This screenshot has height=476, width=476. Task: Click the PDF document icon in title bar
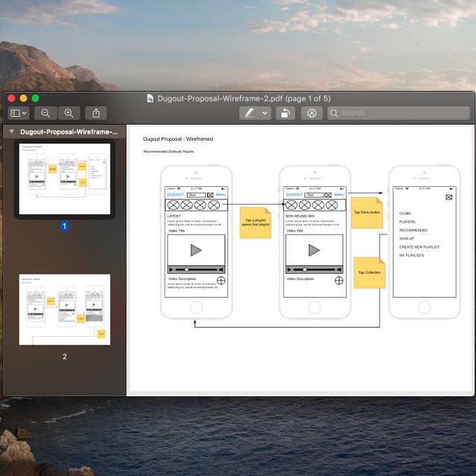[150, 99]
